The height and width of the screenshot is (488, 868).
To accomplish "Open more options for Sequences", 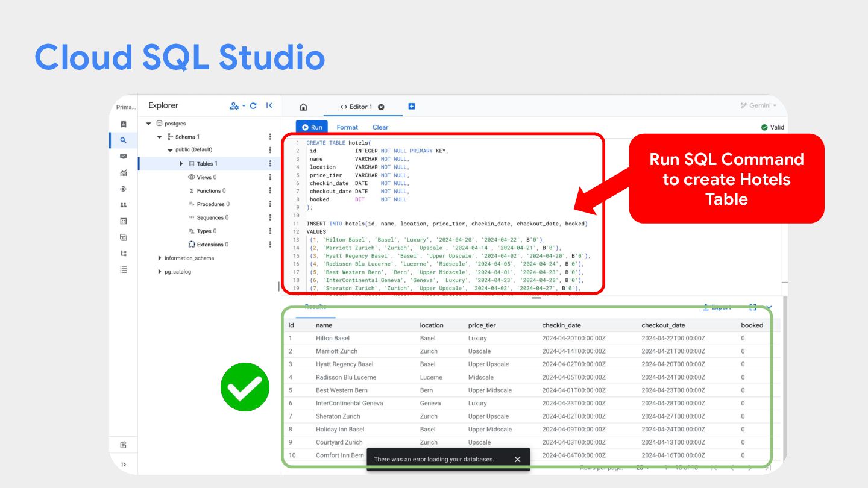I will 270,217.
